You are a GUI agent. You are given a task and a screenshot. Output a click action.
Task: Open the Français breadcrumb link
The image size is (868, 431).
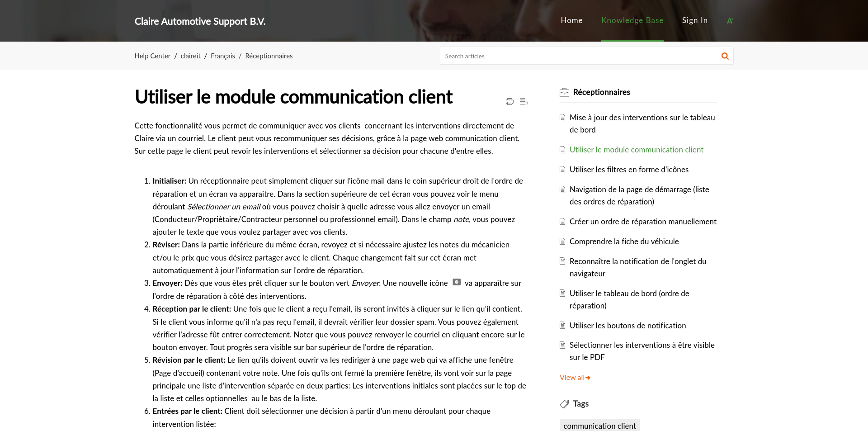(x=223, y=56)
